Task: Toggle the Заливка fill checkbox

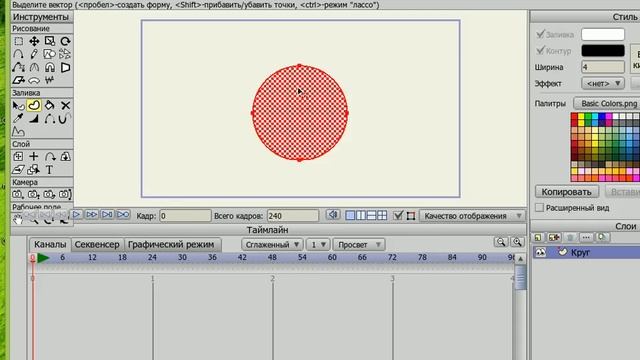Action: tap(540, 34)
